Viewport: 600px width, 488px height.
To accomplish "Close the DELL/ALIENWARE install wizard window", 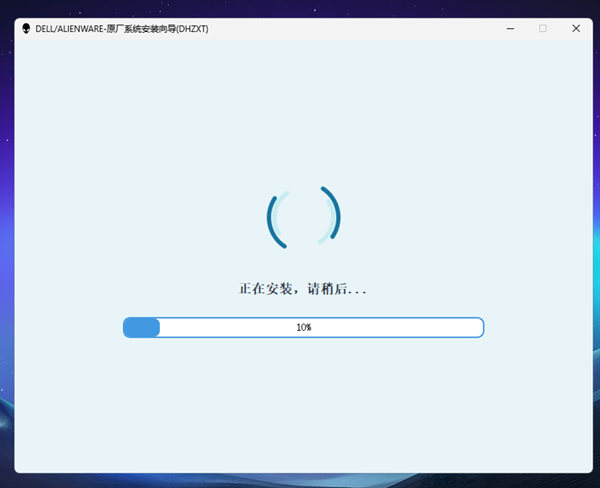I will point(576,29).
